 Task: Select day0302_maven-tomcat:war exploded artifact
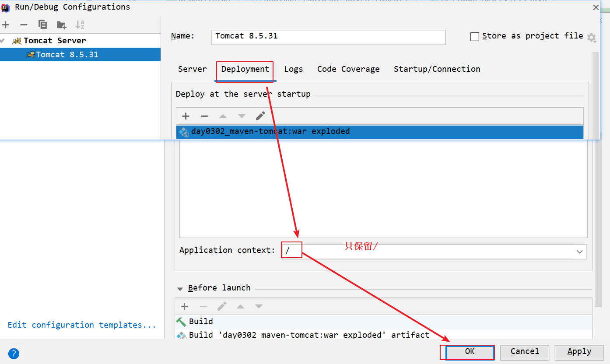pyautogui.click(x=270, y=132)
